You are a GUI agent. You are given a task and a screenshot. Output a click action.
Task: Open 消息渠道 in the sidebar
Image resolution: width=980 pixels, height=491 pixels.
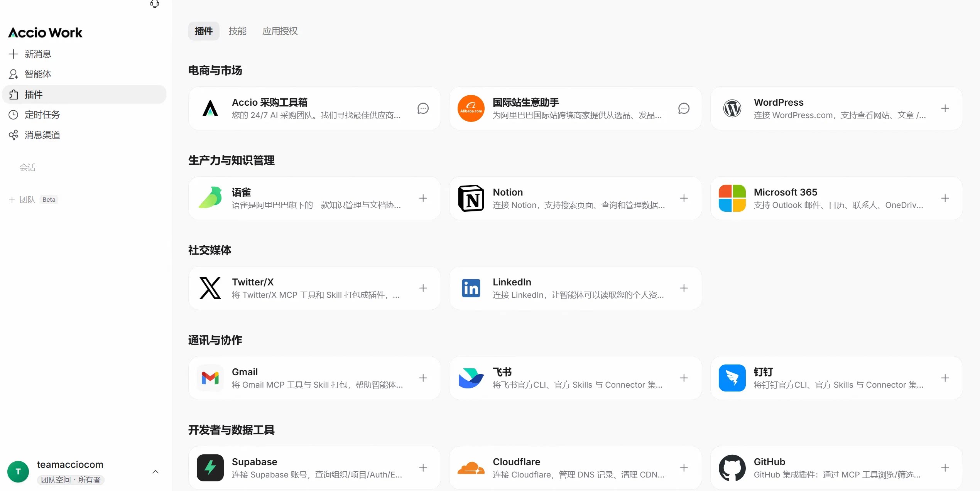[x=84, y=135]
